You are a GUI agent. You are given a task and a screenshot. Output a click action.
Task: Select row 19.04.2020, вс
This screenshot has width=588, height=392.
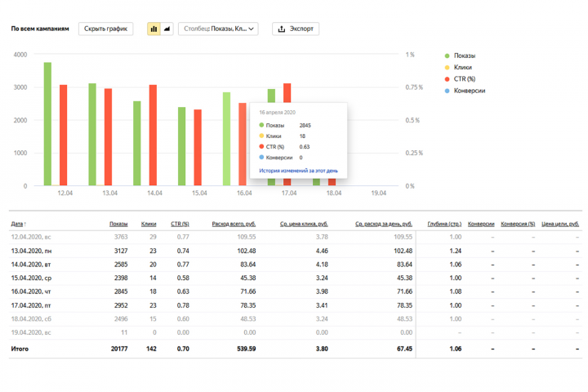pyautogui.click(x=296, y=332)
